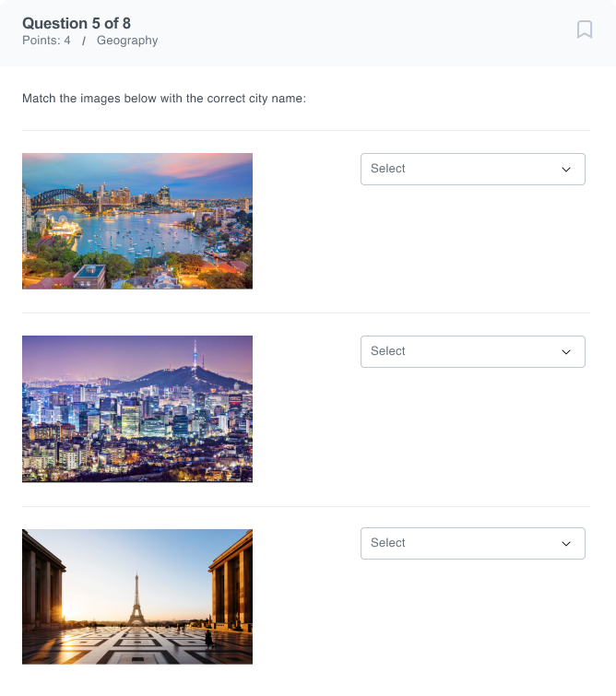Click the Eiffel Tower plaza photo

click(137, 596)
